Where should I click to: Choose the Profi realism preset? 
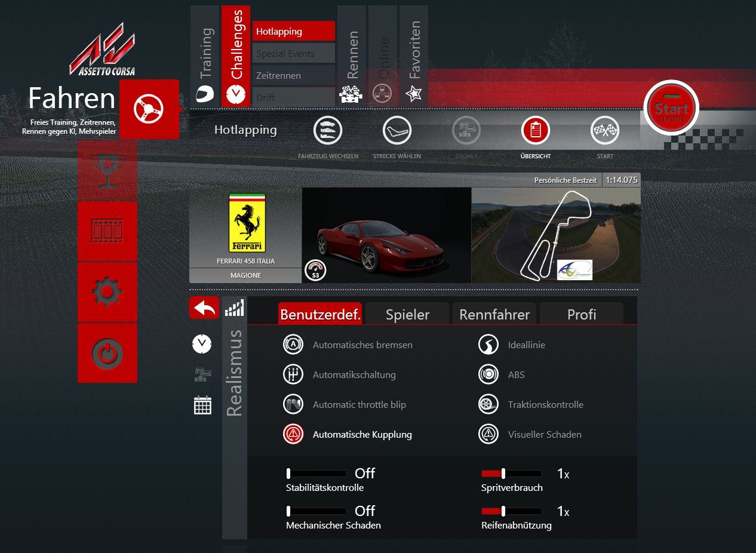[x=582, y=314]
